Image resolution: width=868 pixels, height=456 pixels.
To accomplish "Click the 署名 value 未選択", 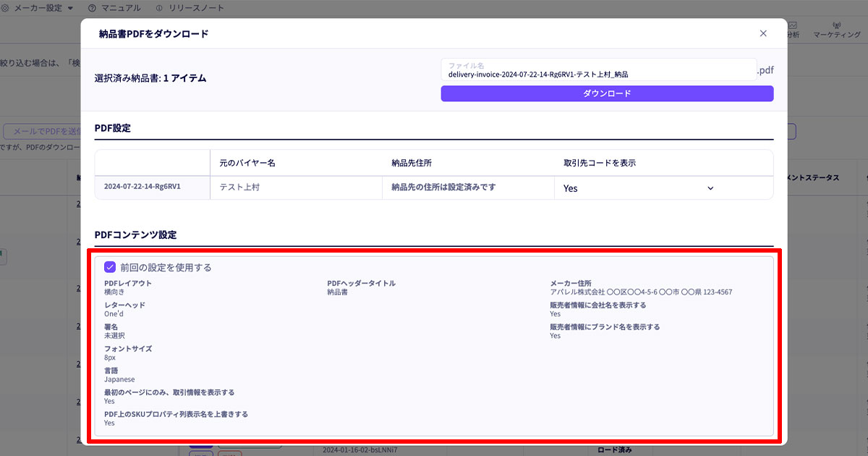I will coord(114,336).
